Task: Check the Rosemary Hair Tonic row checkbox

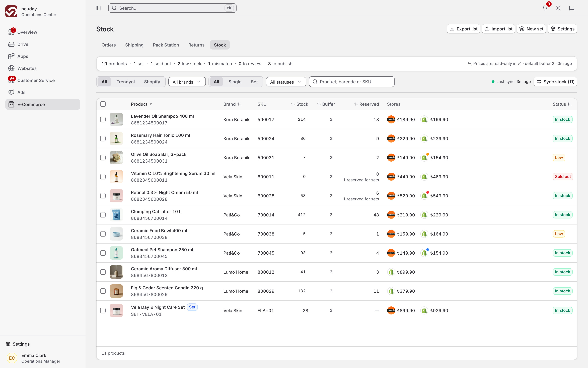Action: 103,139
